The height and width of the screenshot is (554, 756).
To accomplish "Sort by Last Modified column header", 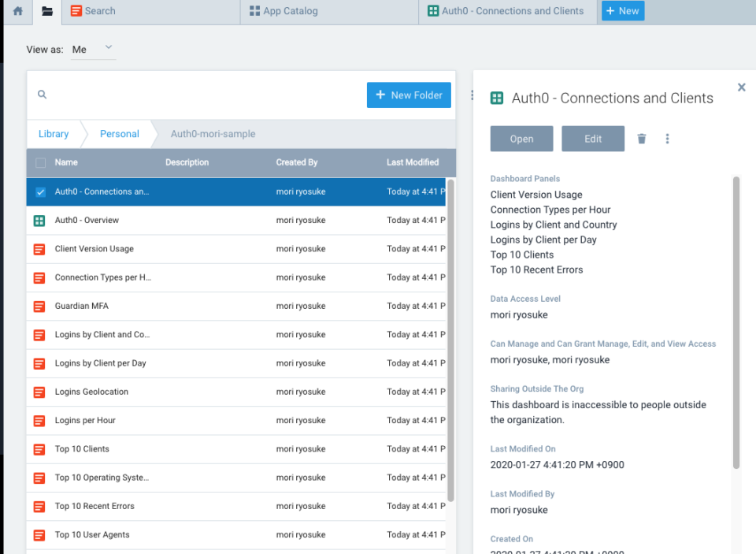I will coord(413,162).
